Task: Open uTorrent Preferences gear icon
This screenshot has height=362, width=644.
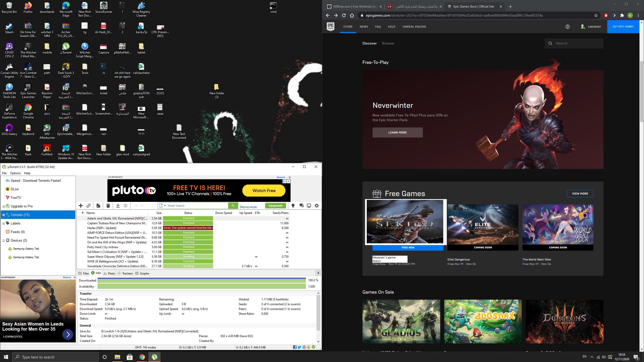Action: click(317, 206)
